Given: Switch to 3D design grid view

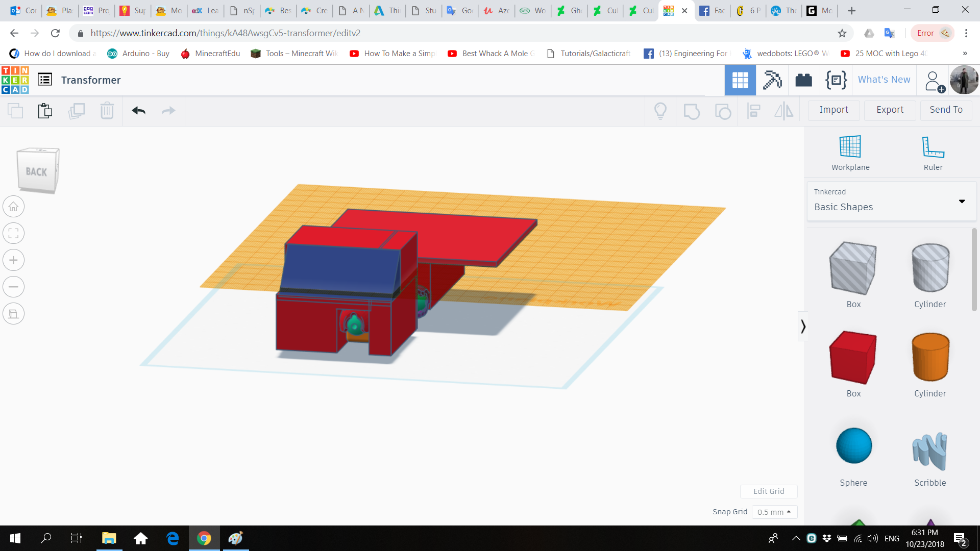Looking at the screenshot, I should coord(740,80).
